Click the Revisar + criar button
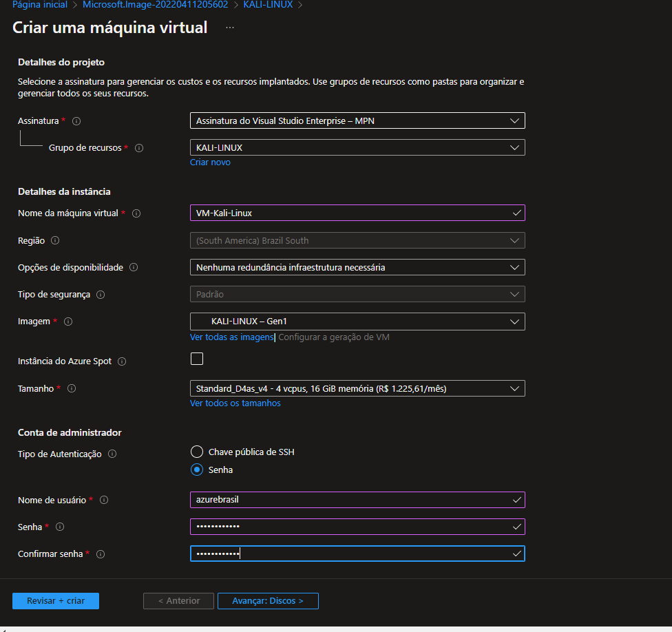The image size is (672, 632). tap(56, 601)
